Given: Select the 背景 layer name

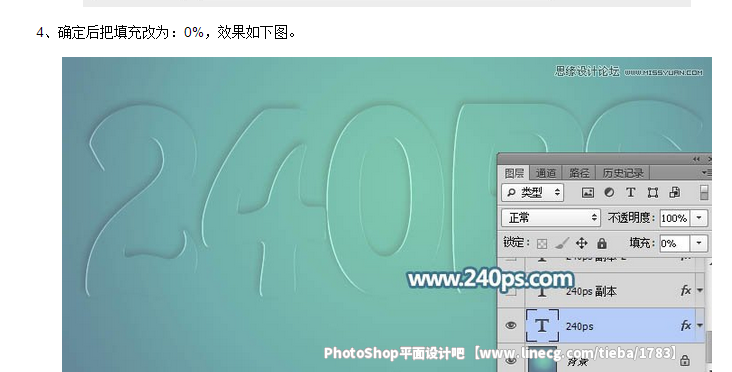Looking at the screenshot, I should click(x=578, y=361).
